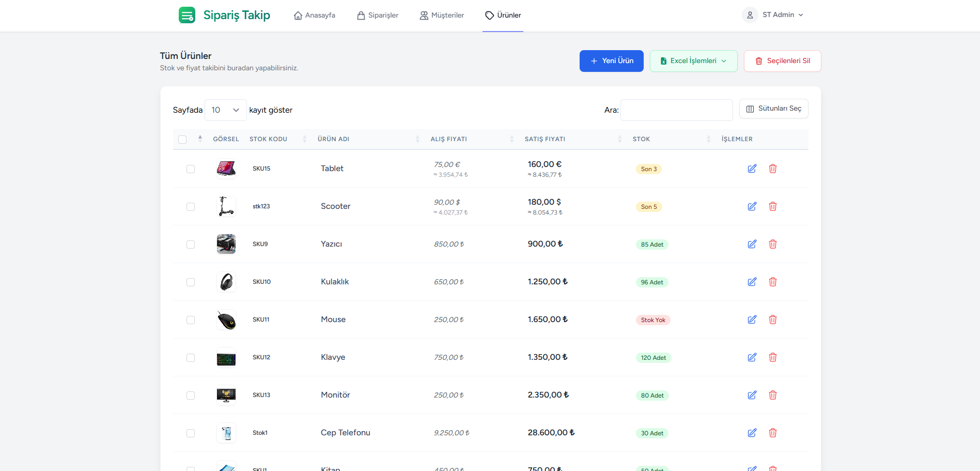The height and width of the screenshot is (471, 980).
Task: Click the edit icon for Yazıcı
Action: [752, 244]
